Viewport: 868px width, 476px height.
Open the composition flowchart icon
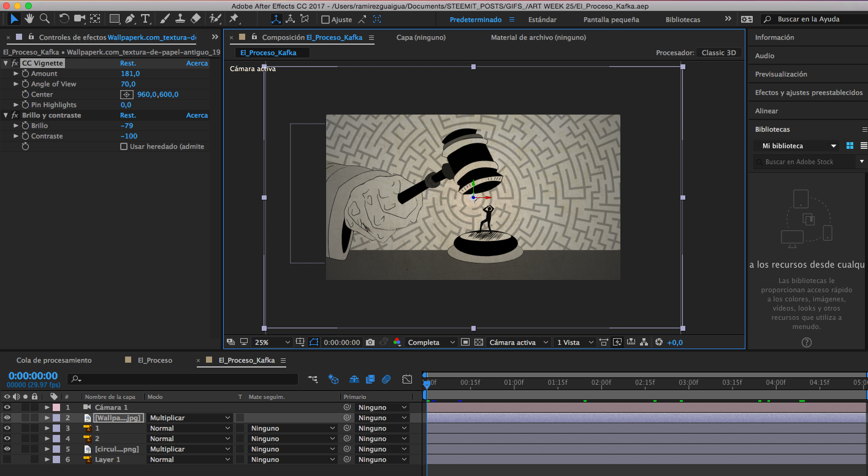644,342
